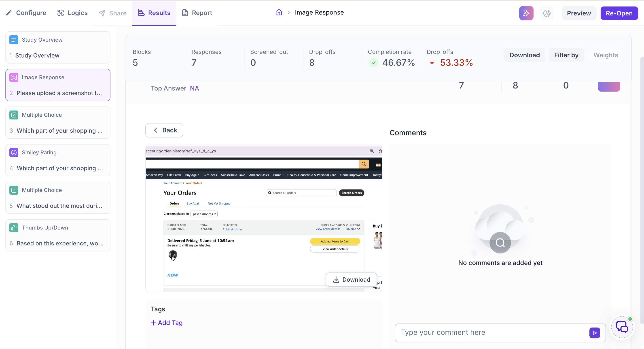Click the Share paper-plane icon

(102, 13)
